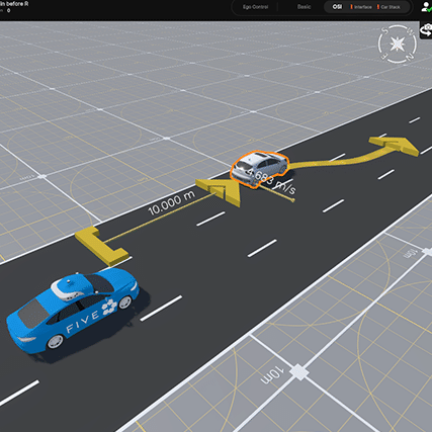Click the 10m grid diamond marker

coord(299,372)
